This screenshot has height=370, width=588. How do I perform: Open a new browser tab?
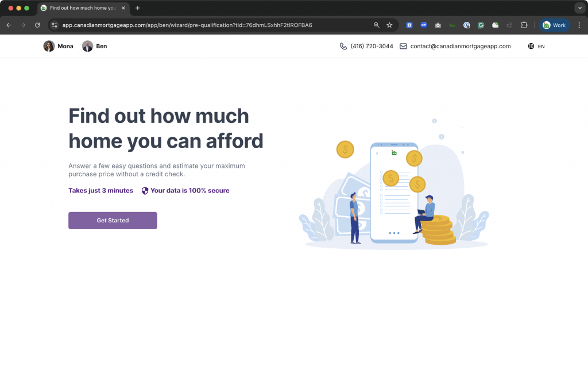tap(137, 8)
